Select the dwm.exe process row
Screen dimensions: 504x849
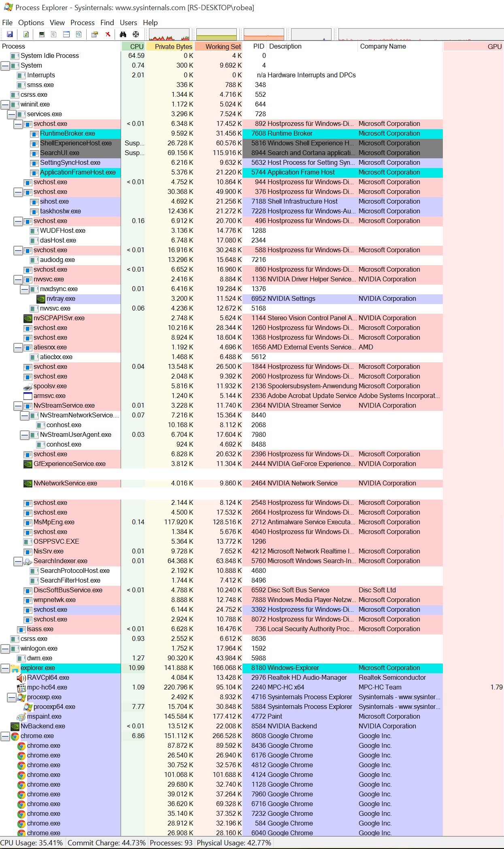(221, 658)
